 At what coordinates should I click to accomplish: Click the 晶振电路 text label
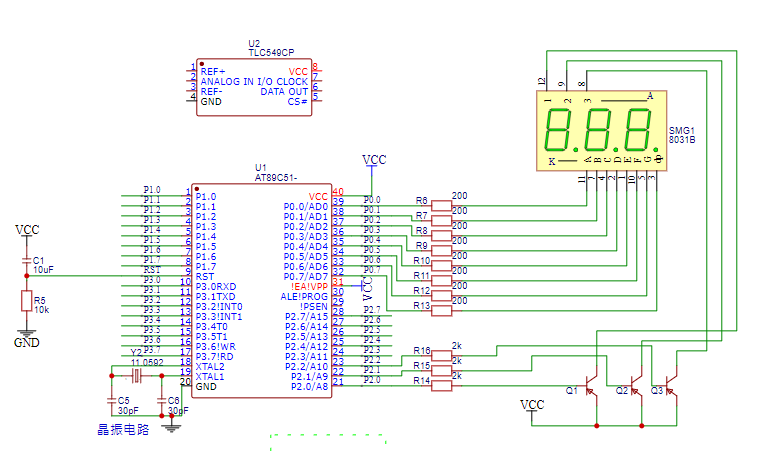tap(123, 429)
